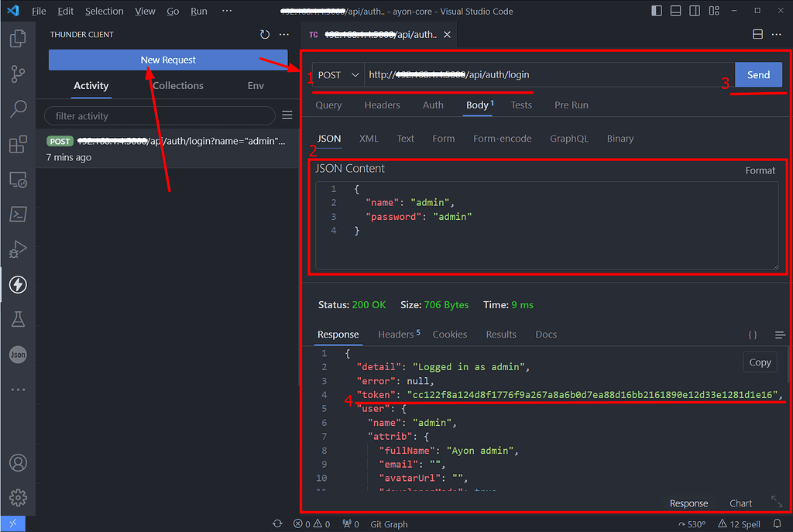Switch to the Headers request tab
Viewport: 793px width, 532px height.
(382, 105)
